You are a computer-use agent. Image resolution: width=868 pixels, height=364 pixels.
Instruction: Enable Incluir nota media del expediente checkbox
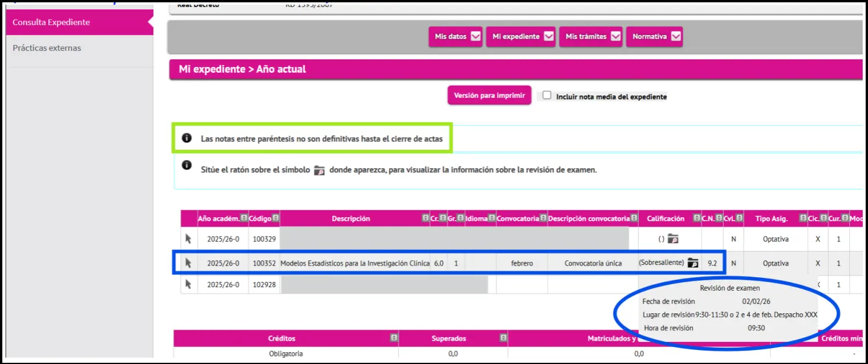click(547, 96)
